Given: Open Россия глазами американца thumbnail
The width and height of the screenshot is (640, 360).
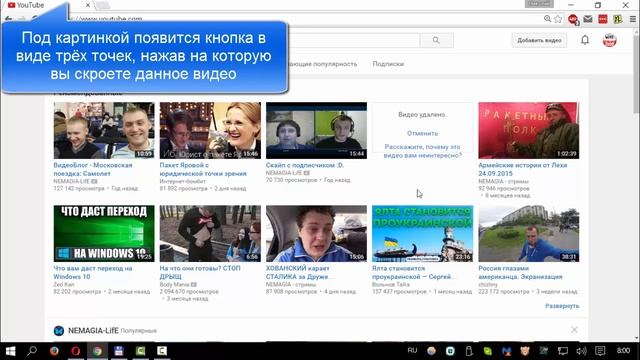Looking at the screenshot, I should click(529, 233).
